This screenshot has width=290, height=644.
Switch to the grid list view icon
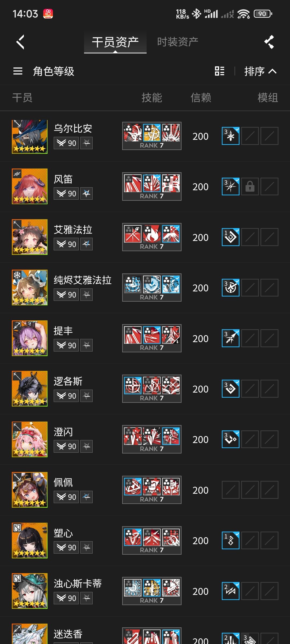pyautogui.click(x=220, y=71)
